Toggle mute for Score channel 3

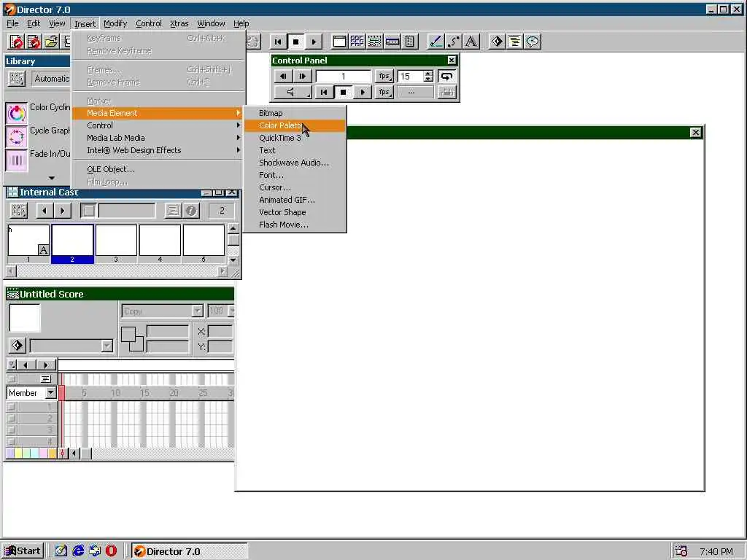pos(12,430)
